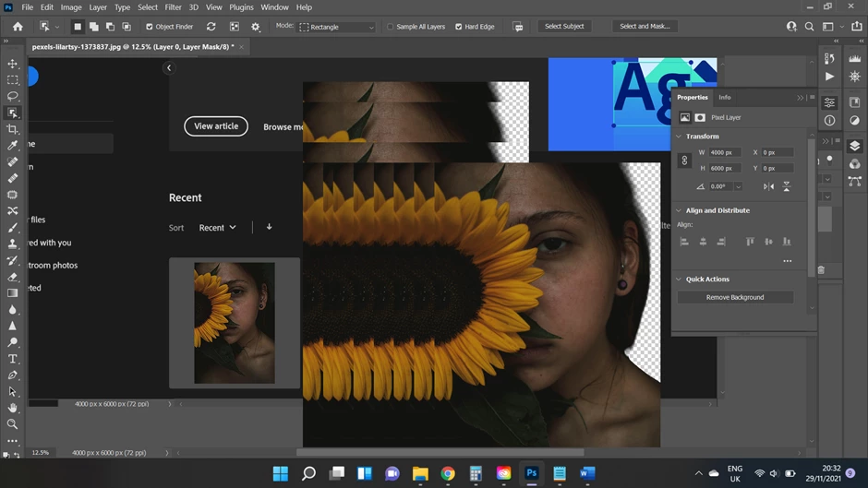Open the Mode Rectangle dropdown
Image resolution: width=868 pixels, height=488 pixels.
(x=337, y=27)
